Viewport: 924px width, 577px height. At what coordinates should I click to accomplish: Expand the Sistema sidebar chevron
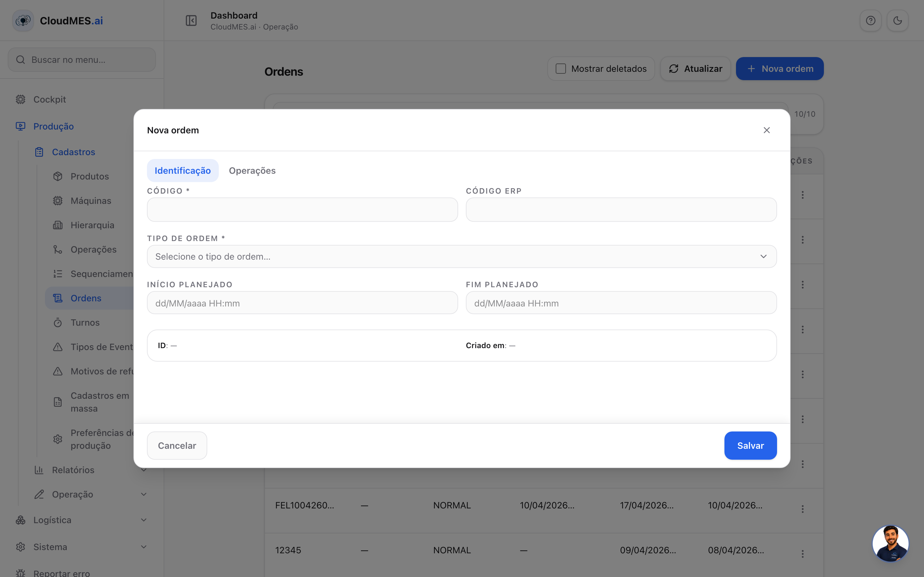coord(143,547)
